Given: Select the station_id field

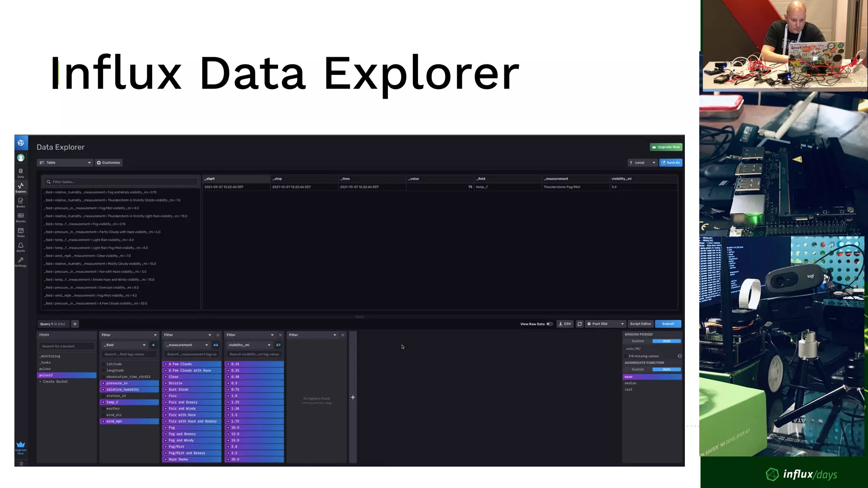Looking at the screenshot, I should 129,396.
